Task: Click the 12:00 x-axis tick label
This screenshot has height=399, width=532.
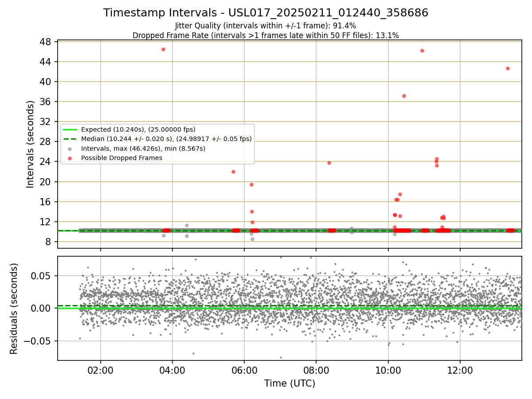Action: coord(460,371)
